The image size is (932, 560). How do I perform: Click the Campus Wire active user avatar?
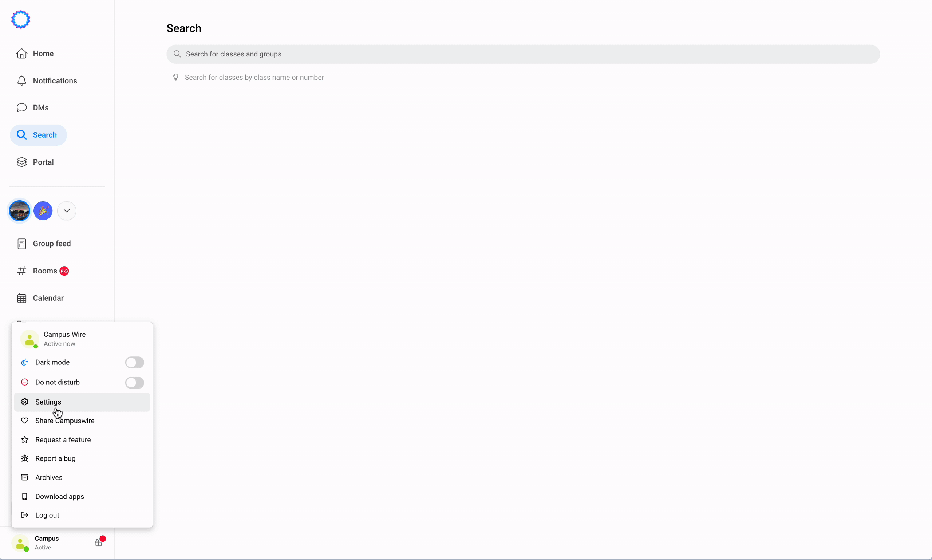click(x=30, y=339)
